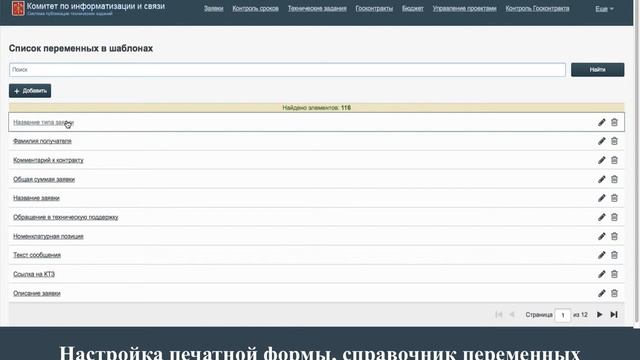Edit the 'Описание заявки' variable
The width and height of the screenshot is (640, 360).
click(x=602, y=293)
